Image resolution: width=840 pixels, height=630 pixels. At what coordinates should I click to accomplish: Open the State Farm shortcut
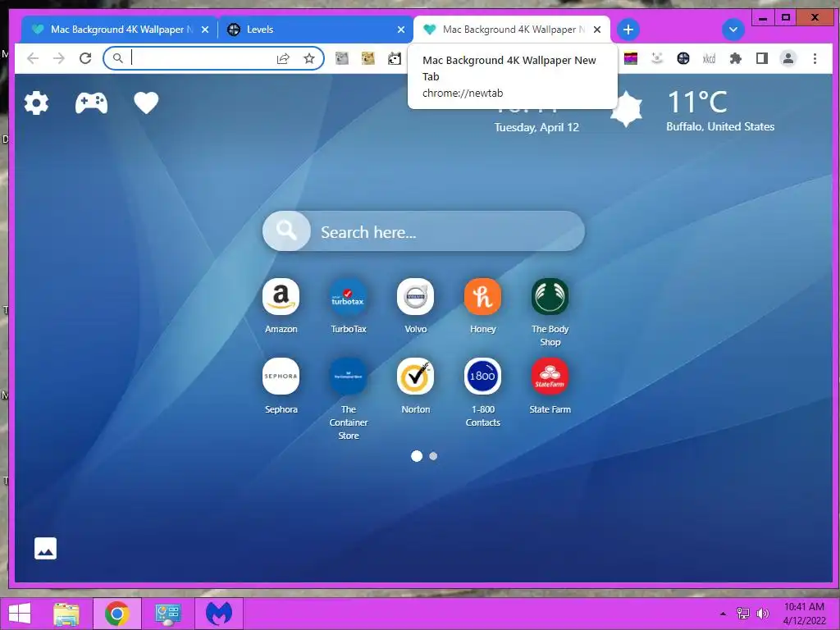click(550, 376)
